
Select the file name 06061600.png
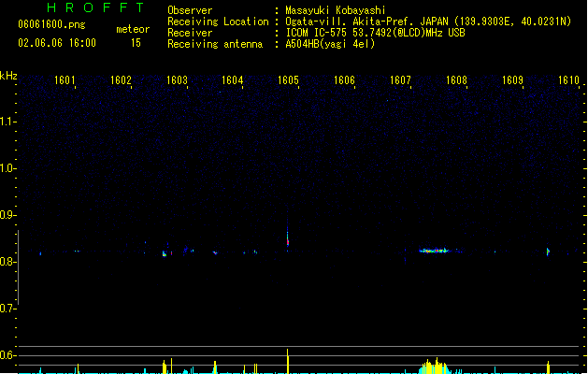pos(51,24)
